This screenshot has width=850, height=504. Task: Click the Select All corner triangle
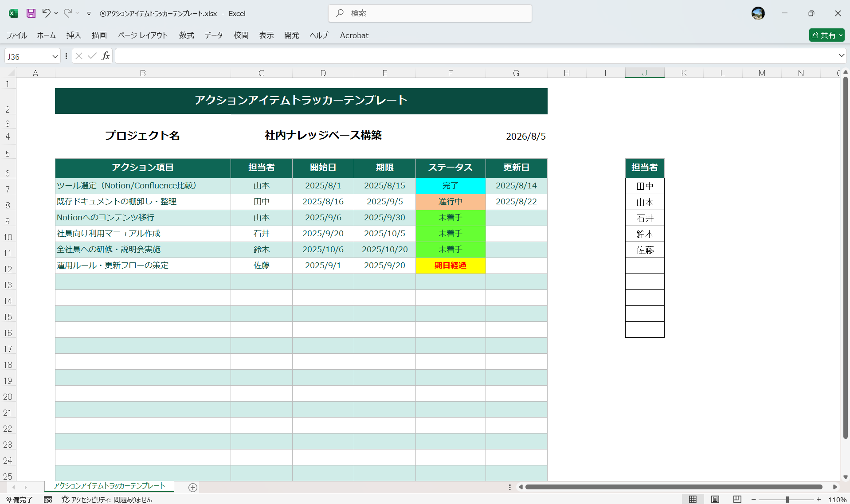coord(11,73)
